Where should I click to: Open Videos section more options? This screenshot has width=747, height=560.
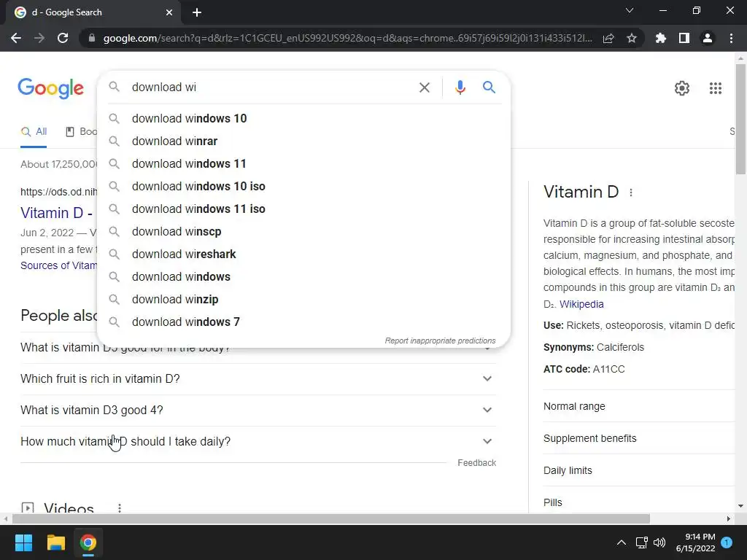tap(120, 507)
